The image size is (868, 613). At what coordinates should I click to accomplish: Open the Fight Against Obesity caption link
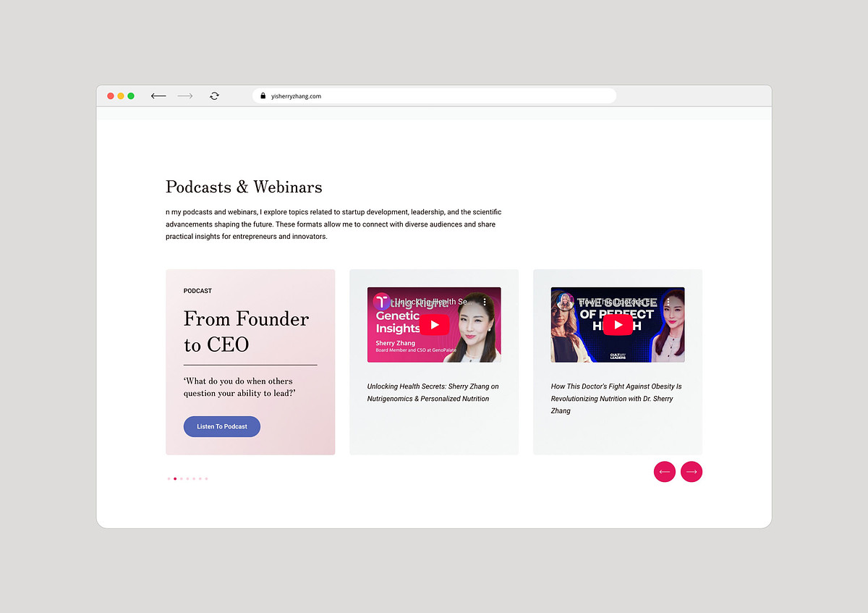[x=616, y=399]
